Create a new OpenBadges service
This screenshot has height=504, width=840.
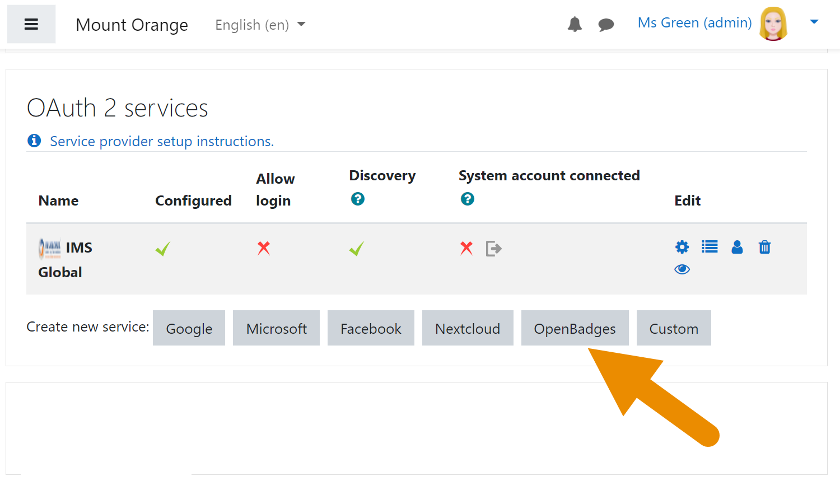pyautogui.click(x=575, y=328)
